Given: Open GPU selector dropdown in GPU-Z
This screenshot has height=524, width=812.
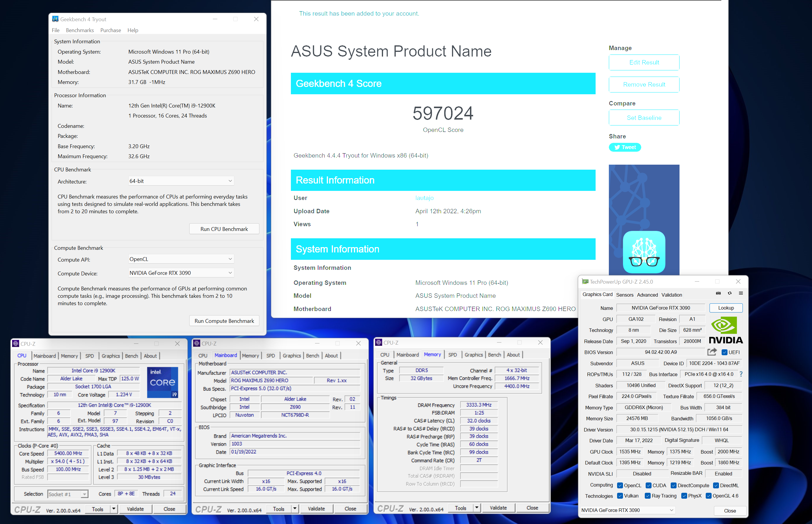Looking at the screenshot, I should coord(627,510).
